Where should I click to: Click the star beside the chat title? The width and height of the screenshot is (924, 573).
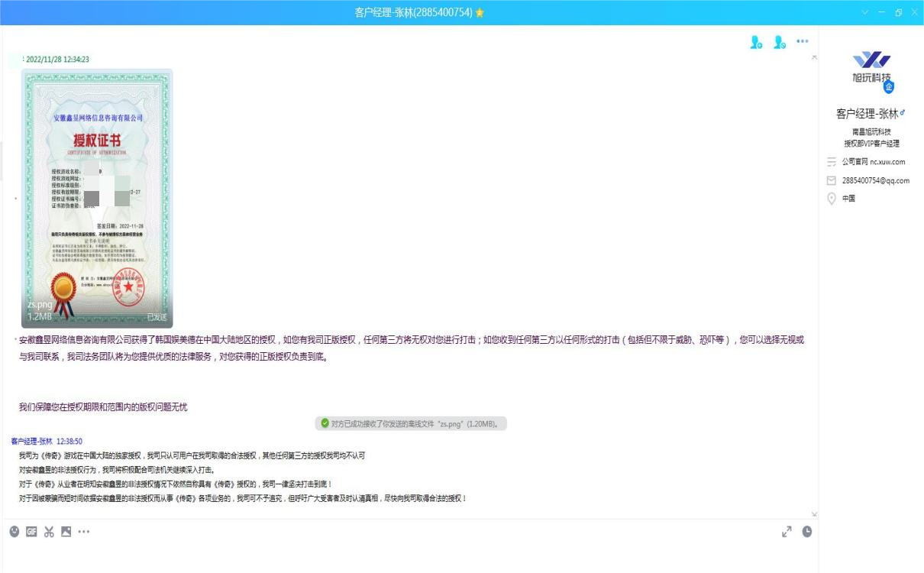point(480,13)
